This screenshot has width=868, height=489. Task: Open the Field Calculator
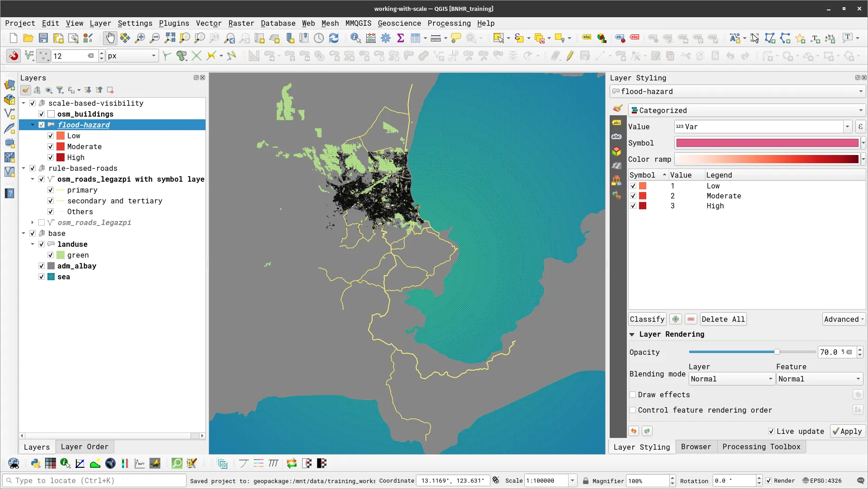coord(370,38)
